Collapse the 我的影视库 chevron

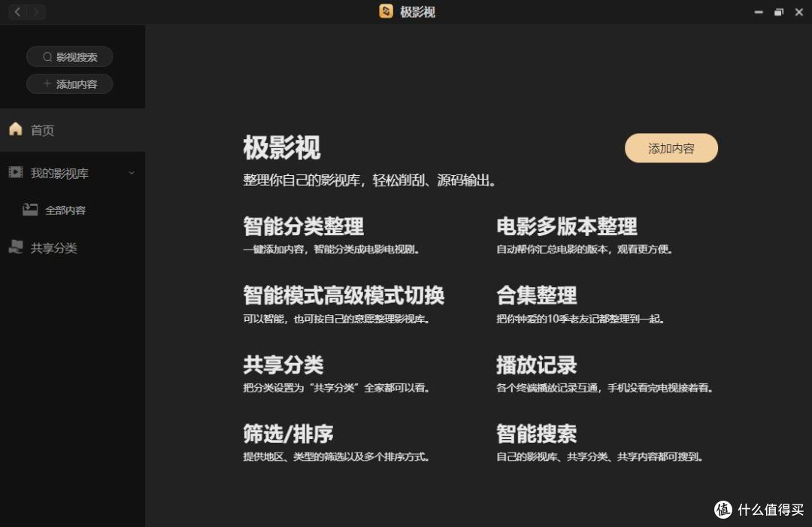[x=132, y=173]
